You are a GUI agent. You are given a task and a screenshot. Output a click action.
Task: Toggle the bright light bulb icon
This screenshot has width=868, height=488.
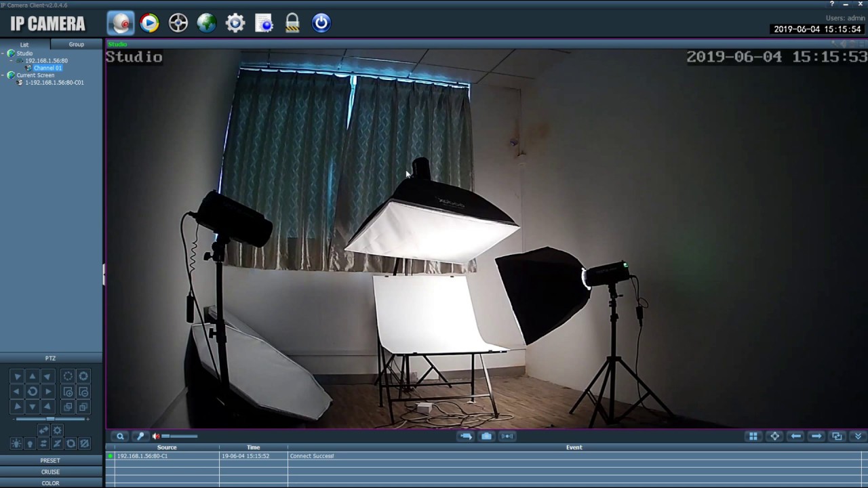coord(16,443)
